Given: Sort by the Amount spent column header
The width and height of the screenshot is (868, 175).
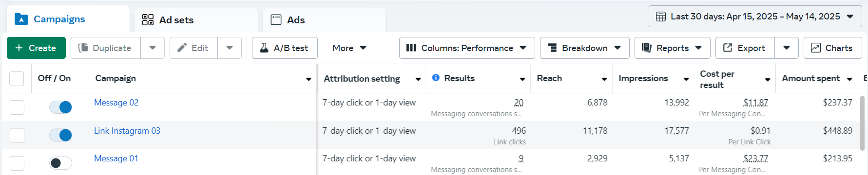Looking at the screenshot, I should tap(810, 78).
